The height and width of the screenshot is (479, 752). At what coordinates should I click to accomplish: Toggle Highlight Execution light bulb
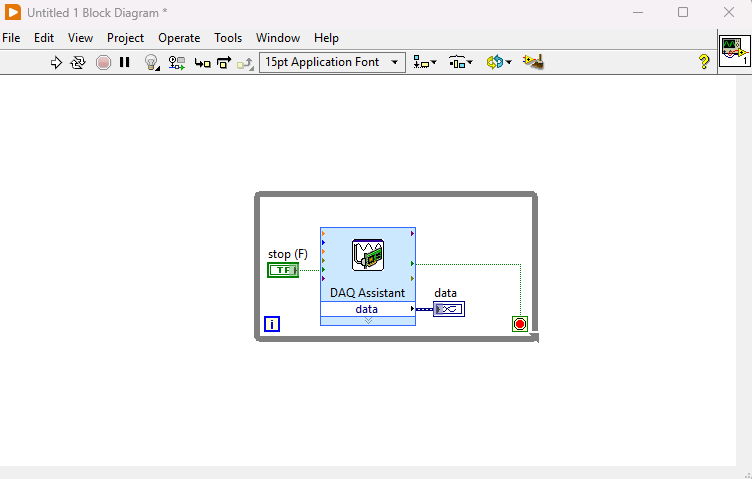coord(151,62)
